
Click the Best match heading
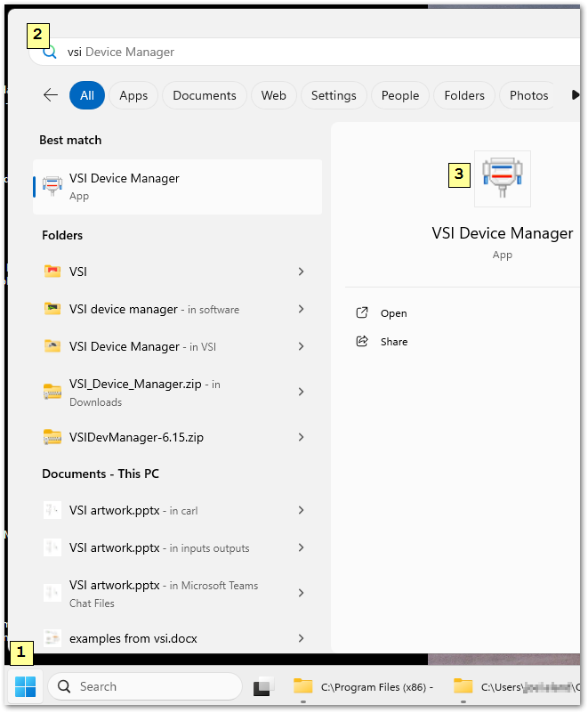pos(70,140)
